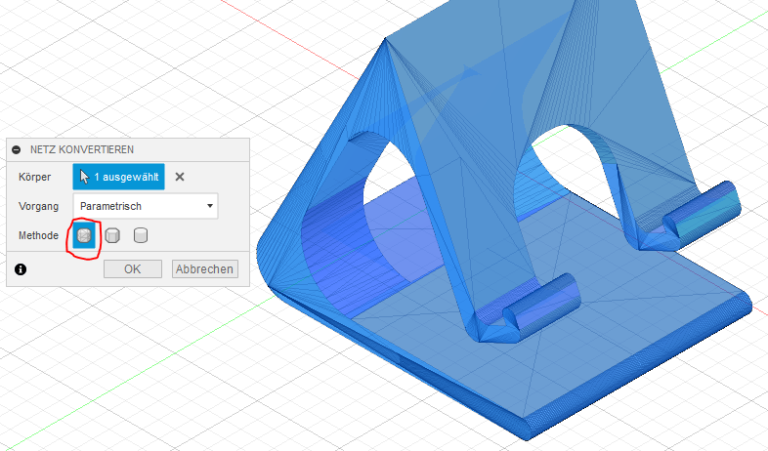
Task: Confirm conversion with OK
Action: pos(133,269)
